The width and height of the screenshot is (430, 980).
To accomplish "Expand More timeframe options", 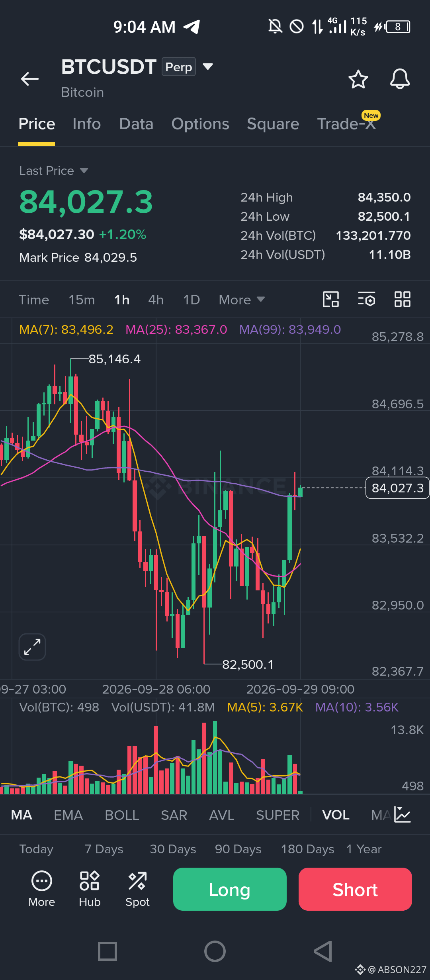I will pyautogui.click(x=242, y=300).
